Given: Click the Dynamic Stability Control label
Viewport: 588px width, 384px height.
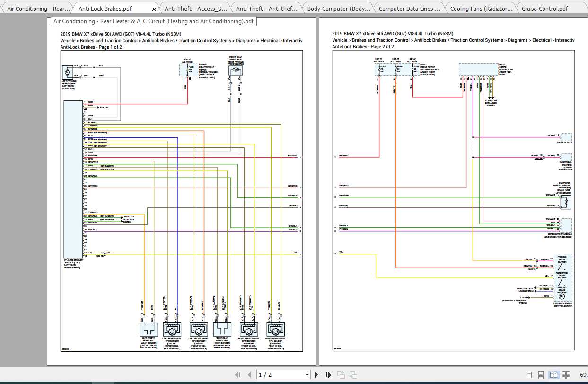Looking at the screenshot, I should coord(73,263).
